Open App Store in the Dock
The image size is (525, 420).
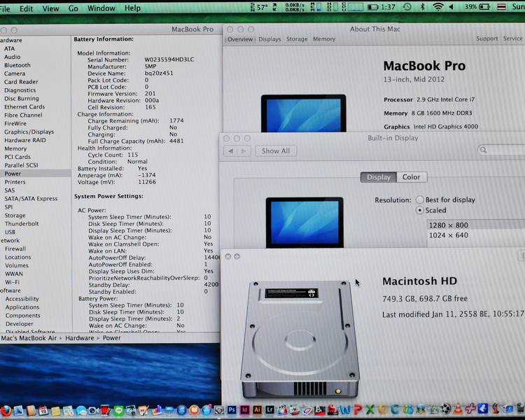pyautogui.click(x=206, y=410)
